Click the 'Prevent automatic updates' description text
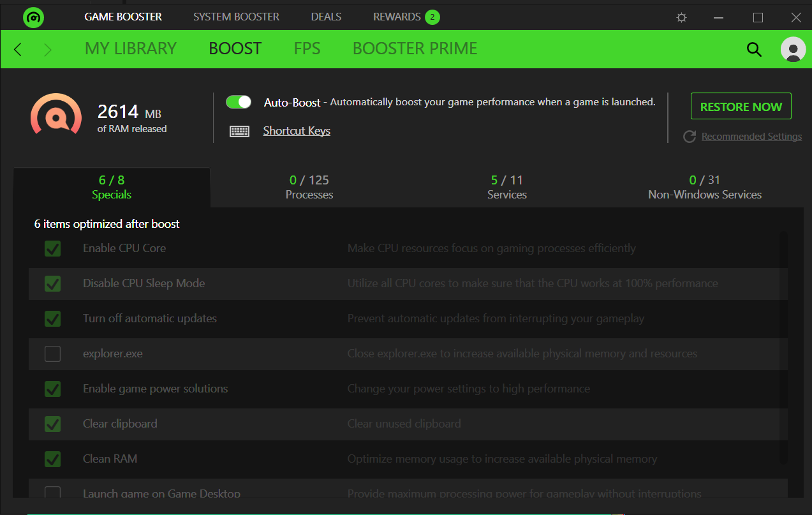 point(496,318)
